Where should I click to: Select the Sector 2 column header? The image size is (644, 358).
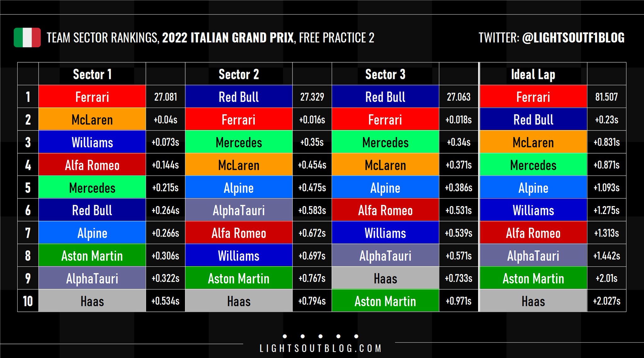click(239, 75)
